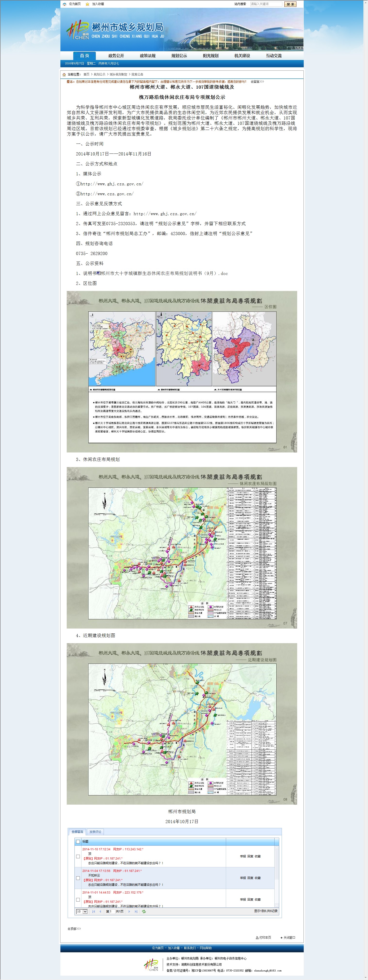368x980 pixels.
Task: Tick the select-all checkbox beside 标题
Action: pos(78,842)
